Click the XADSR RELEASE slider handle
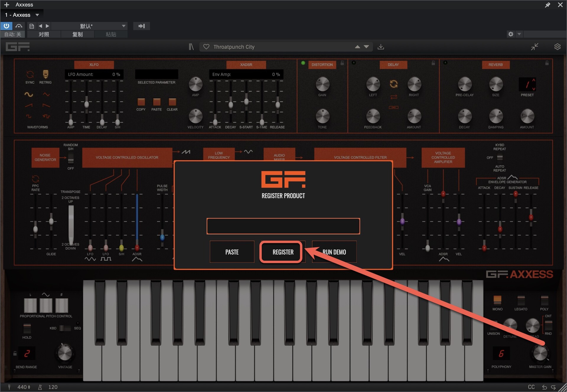Image resolution: width=567 pixels, height=392 pixels. [277, 104]
